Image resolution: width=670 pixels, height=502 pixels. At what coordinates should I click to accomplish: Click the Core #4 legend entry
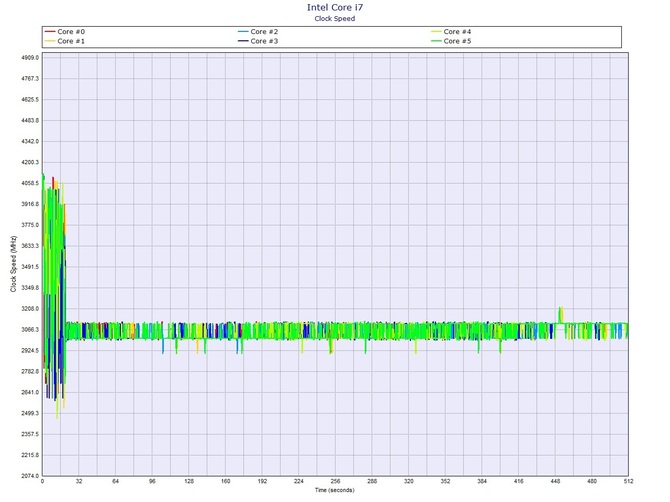click(451, 32)
